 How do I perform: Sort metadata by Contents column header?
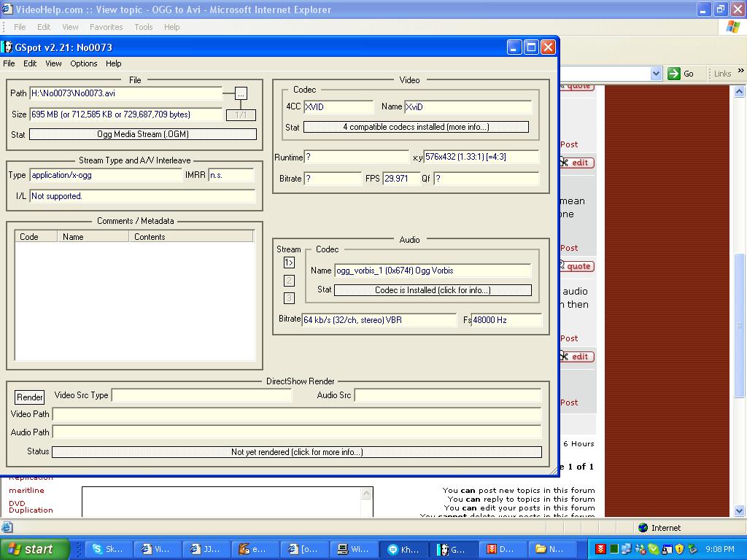point(191,237)
